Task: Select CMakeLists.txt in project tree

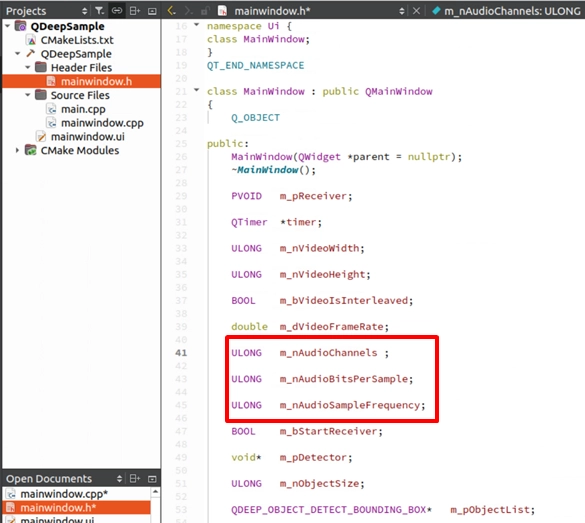Action: pyautogui.click(x=77, y=40)
